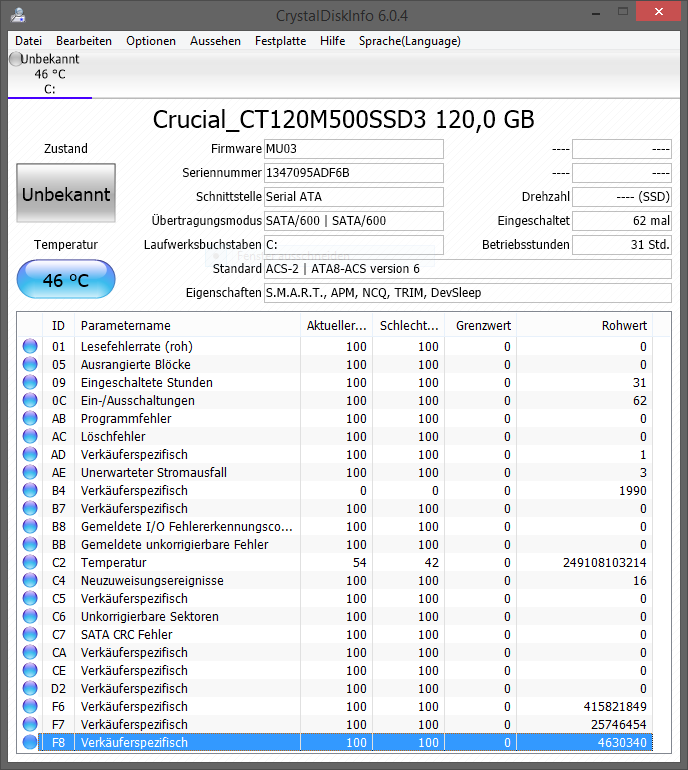Click the Grenzwert column header
Image resolution: width=688 pixels, height=770 pixels.
[x=481, y=326]
